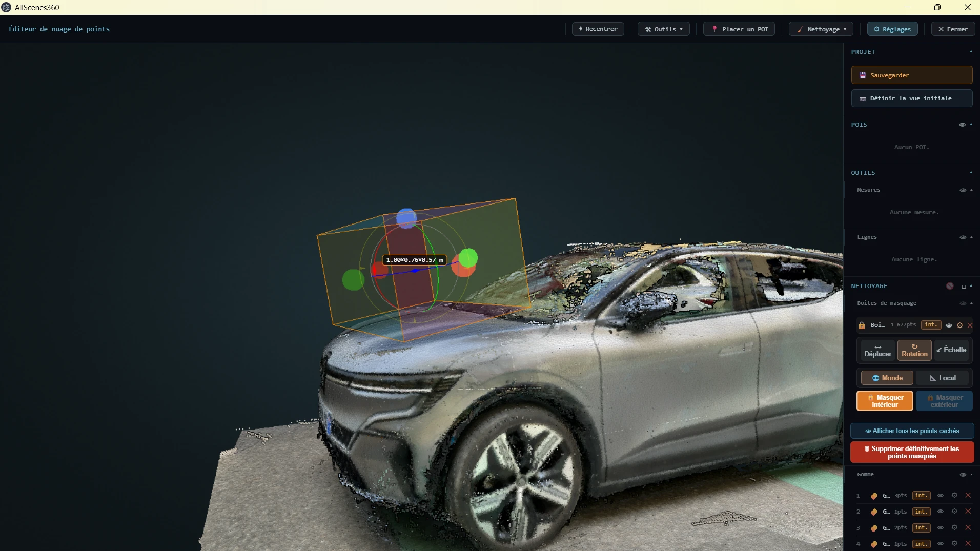Image resolution: width=980 pixels, height=551 pixels.
Task: Toggle visibility of the Gomme section
Action: tap(963, 475)
